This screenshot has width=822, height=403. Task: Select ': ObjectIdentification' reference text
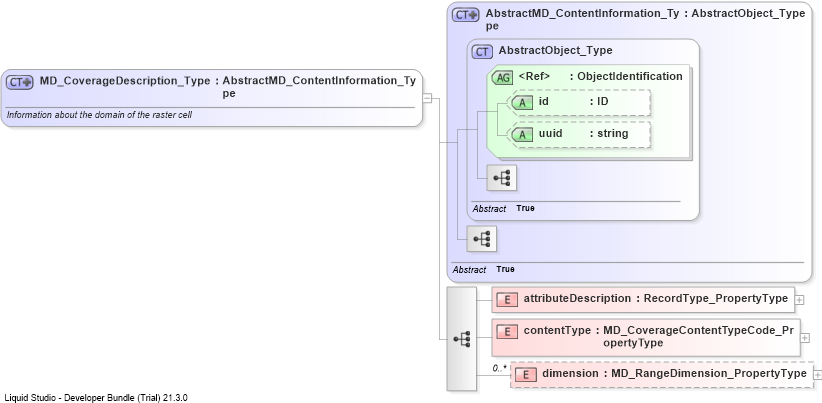pyautogui.click(x=626, y=77)
